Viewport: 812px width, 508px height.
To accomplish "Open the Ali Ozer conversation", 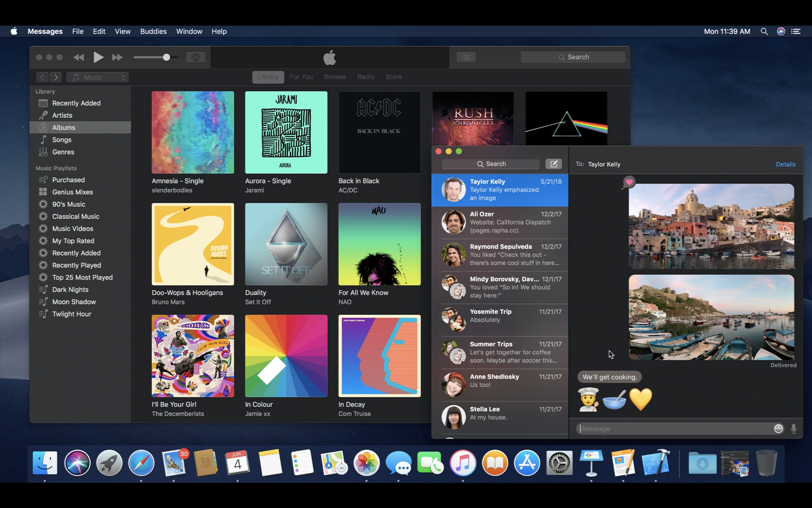I will coord(500,222).
